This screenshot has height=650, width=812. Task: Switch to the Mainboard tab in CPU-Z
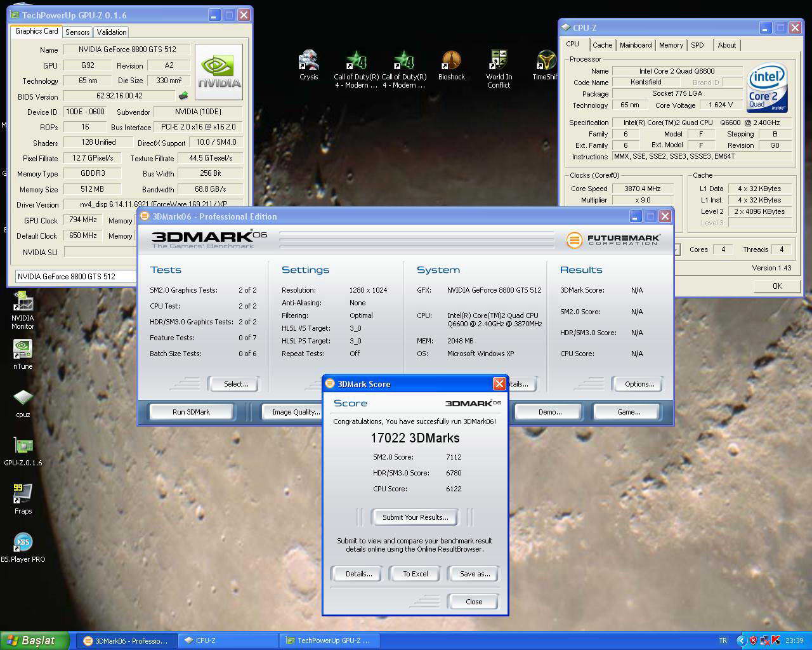coord(636,45)
